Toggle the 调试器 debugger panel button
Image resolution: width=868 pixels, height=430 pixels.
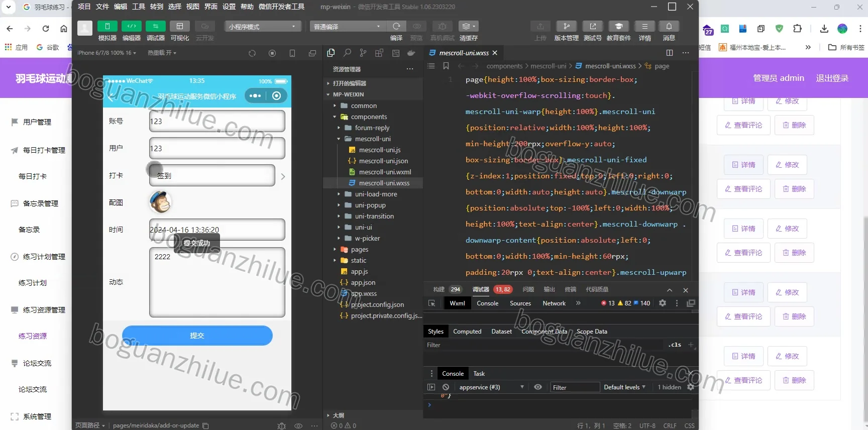pyautogui.click(x=155, y=26)
